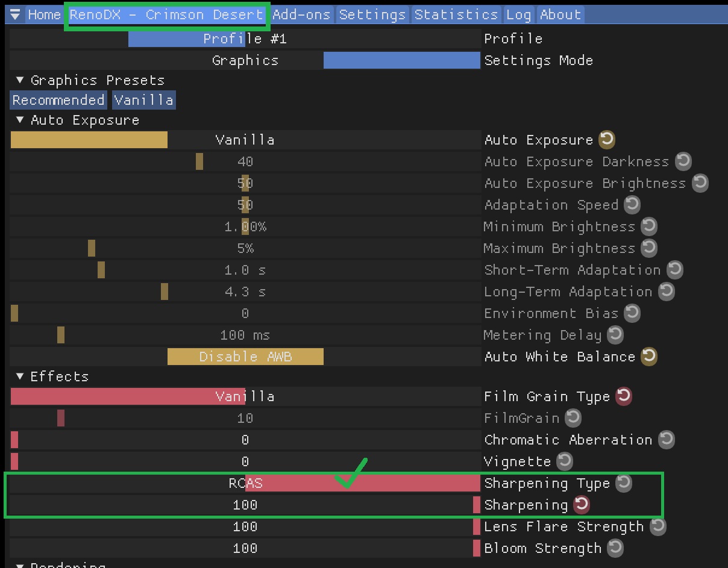Reset Short-Term Adaptation value
Viewport: 728px width, 568px height.
pyautogui.click(x=674, y=270)
